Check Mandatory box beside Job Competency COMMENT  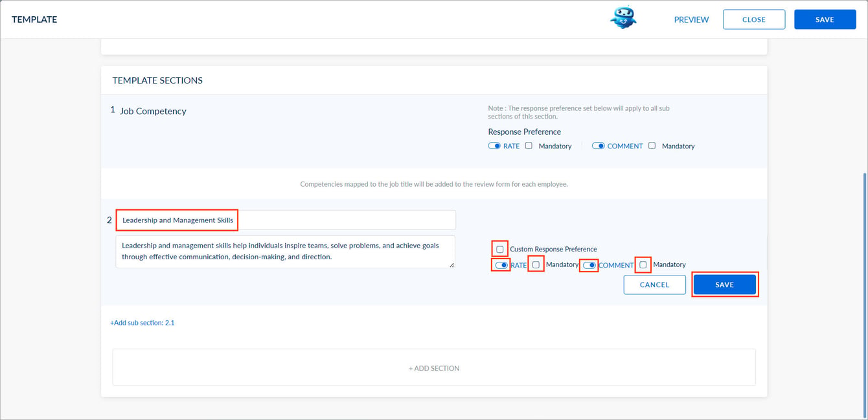pos(652,146)
